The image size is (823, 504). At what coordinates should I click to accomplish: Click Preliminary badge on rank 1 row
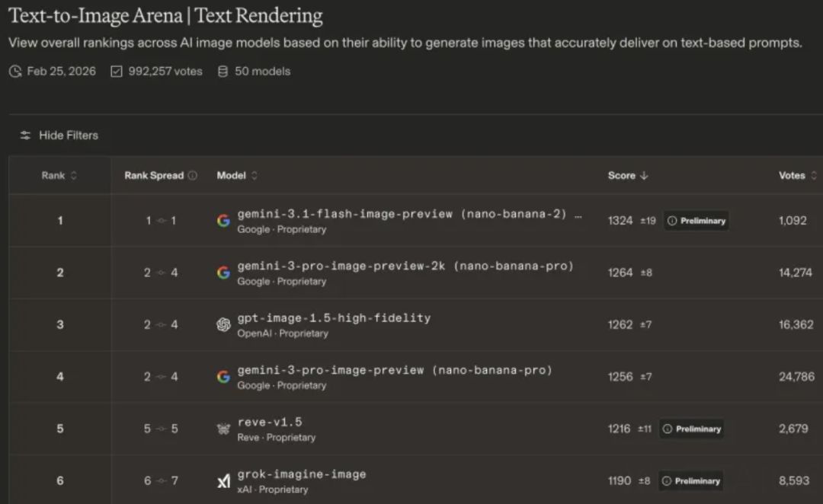(696, 221)
